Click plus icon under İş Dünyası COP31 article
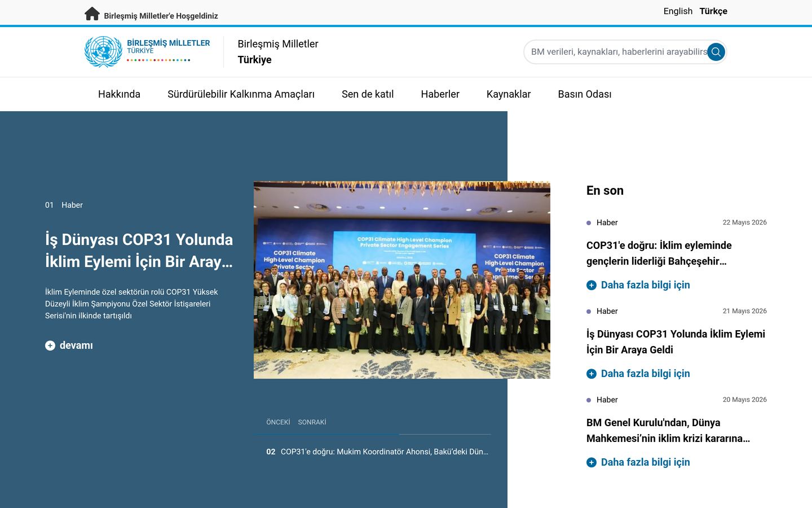Screen dimensions: 812x508 point(592,374)
